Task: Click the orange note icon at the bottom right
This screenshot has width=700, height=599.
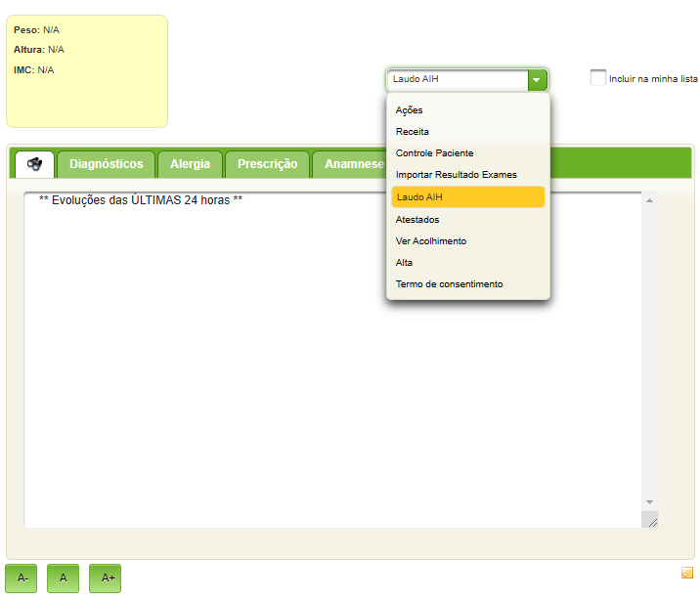Action: 687,573
